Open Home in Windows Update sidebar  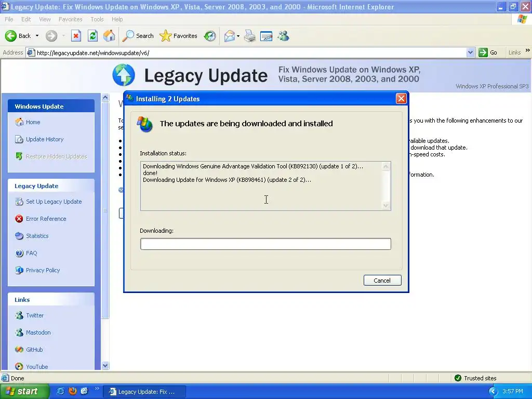(x=33, y=122)
